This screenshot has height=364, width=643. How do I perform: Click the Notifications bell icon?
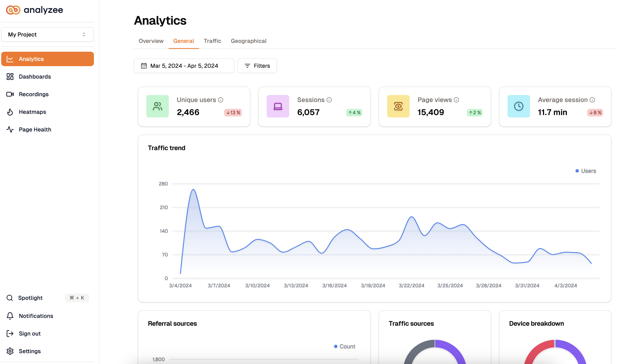click(10, 316)
